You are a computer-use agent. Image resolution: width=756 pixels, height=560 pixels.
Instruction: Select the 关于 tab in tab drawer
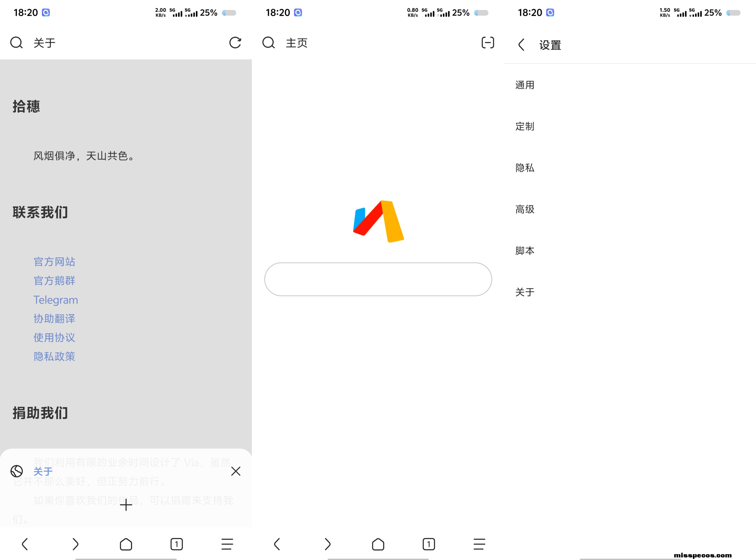point(43,471)
